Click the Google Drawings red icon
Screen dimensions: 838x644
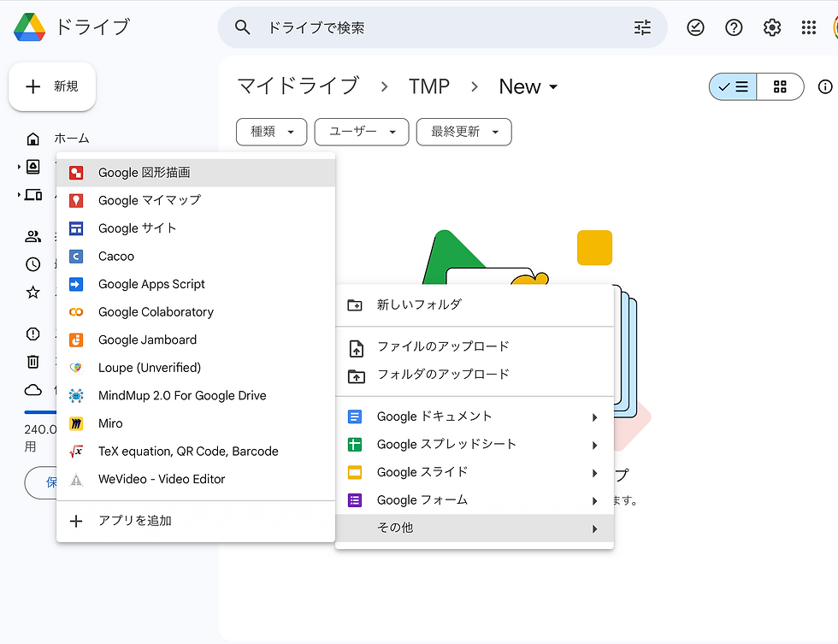pyautogui.click(x=76, y=173)
